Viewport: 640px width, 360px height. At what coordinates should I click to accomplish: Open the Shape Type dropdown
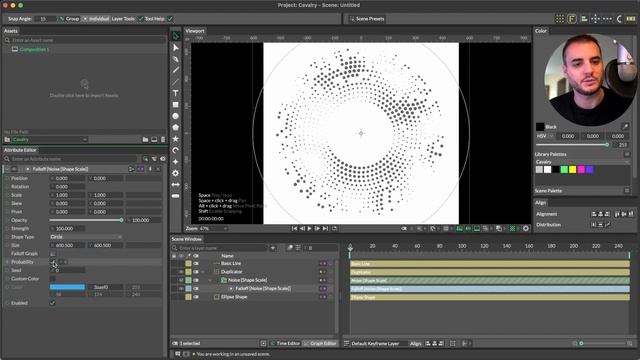86,237
